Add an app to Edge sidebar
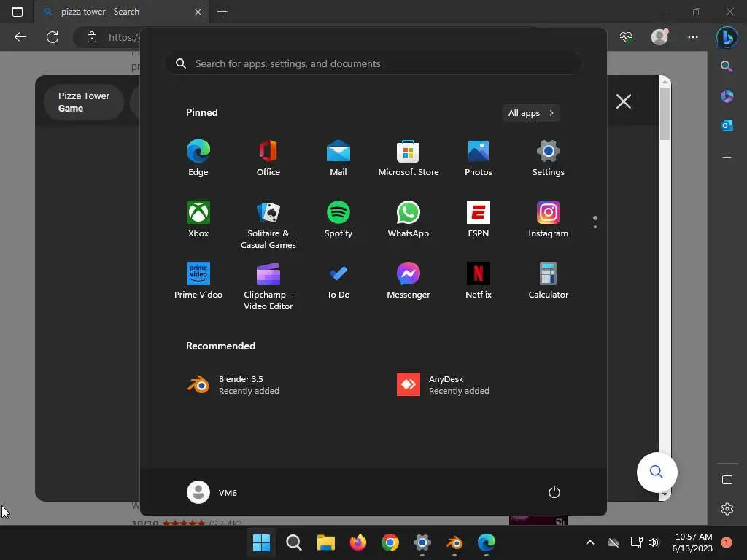The width and height of the screenshot is (747, 560). point(727,157)
